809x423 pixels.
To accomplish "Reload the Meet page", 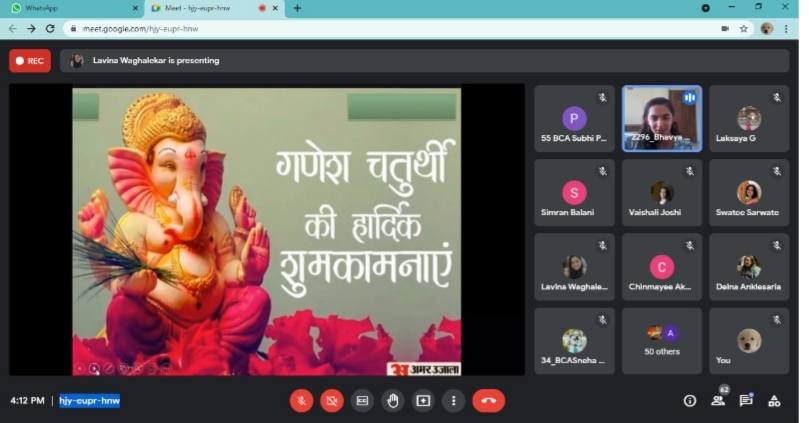I will click(x=50, y=29).
